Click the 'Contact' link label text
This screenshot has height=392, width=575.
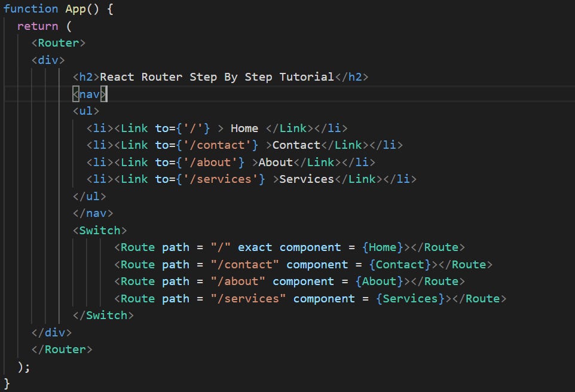(x=296, y=145)
